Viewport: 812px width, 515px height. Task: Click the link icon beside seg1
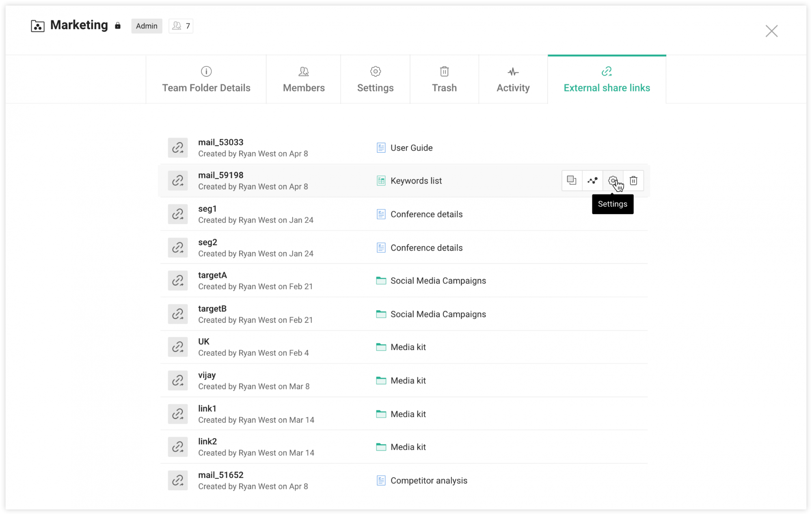click(178, 214)
